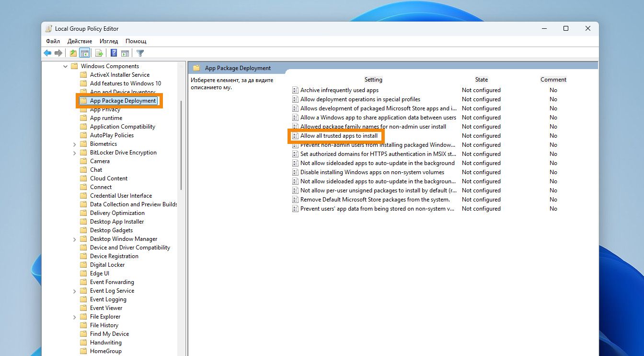Click the Export List toolbar icon

click(x=99, y=53)
